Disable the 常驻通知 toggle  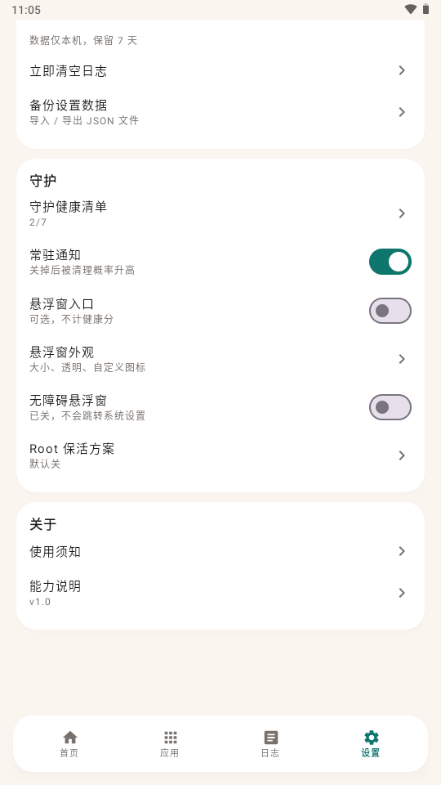click(390, 262)
